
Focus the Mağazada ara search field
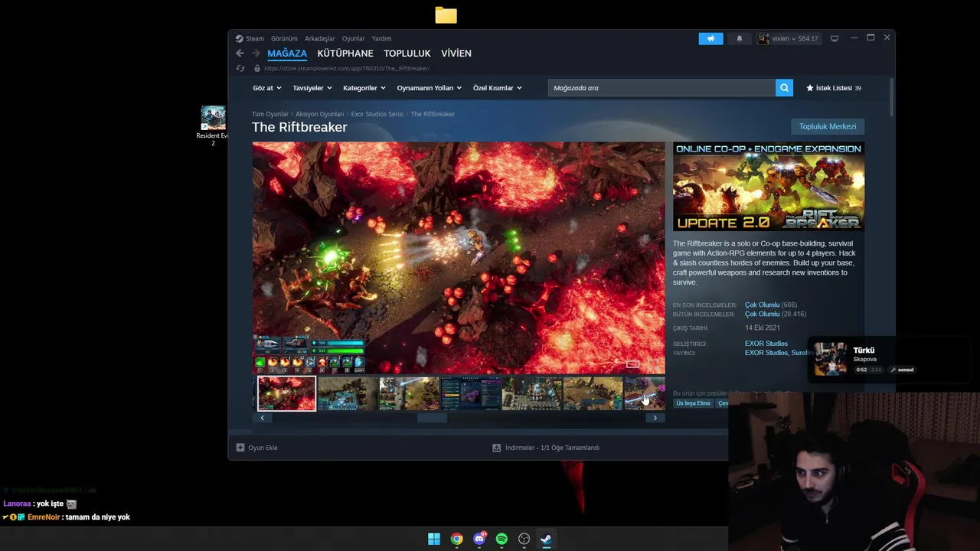coord(661,88)
